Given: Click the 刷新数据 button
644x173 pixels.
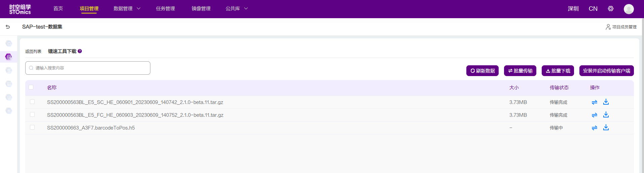Looking at the screenshot, I should (x=482, y=71).
